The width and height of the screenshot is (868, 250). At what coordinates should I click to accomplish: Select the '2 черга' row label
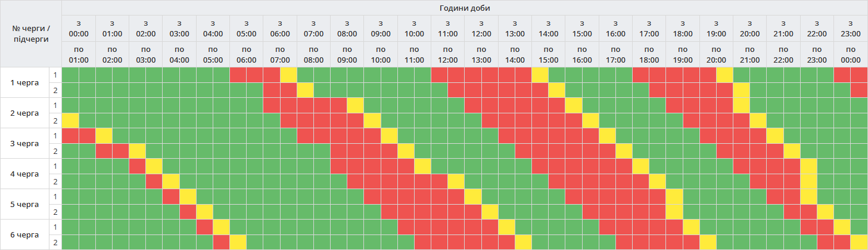tap(25, 113)
